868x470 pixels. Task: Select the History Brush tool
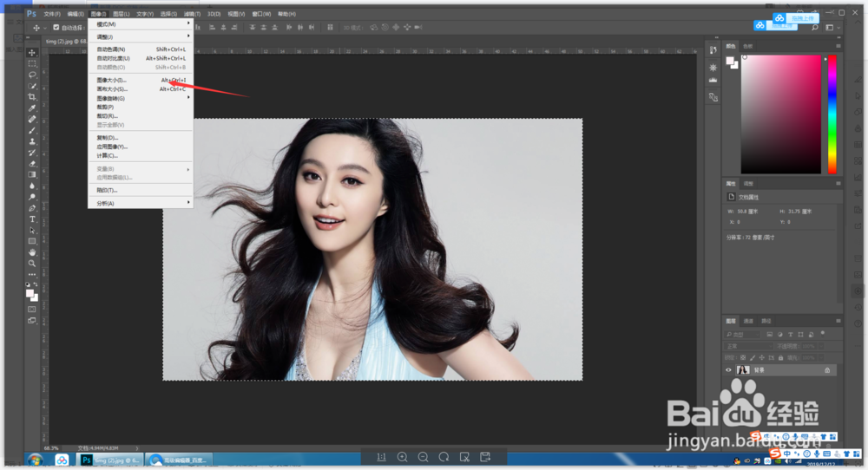click(x=32, y=153)
